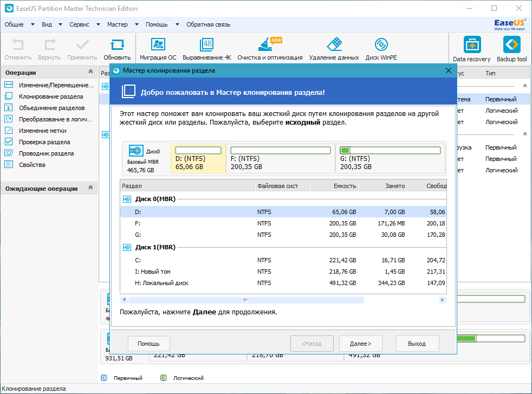
Task: Select D: (NTFS) 65,06 GB partition block
Action: (198, 158)
